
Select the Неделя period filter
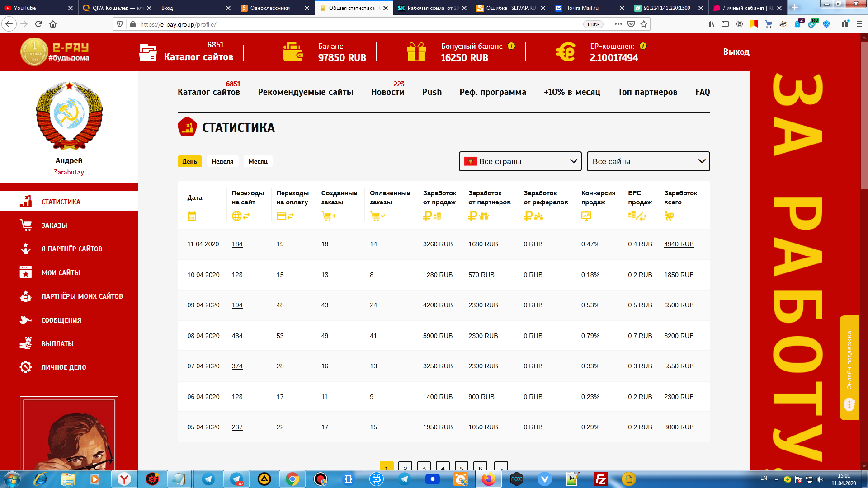[222, 161]
